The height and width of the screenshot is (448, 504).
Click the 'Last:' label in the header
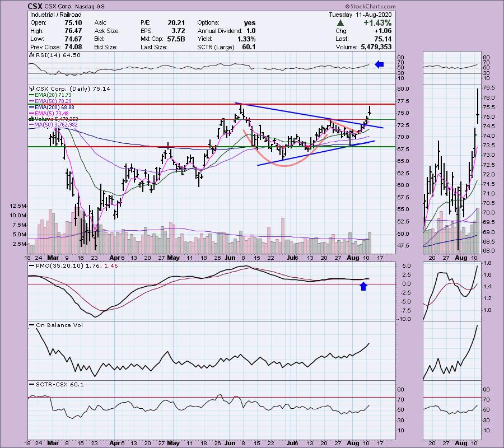coord(341,39)
